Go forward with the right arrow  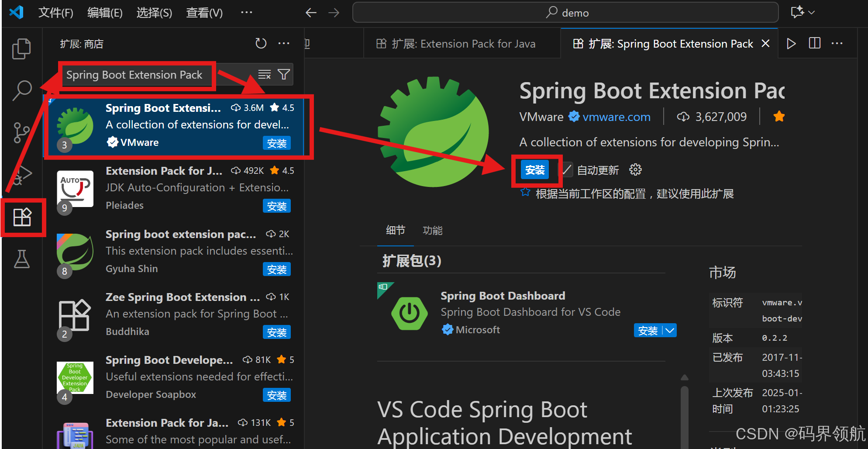[334, 13]
